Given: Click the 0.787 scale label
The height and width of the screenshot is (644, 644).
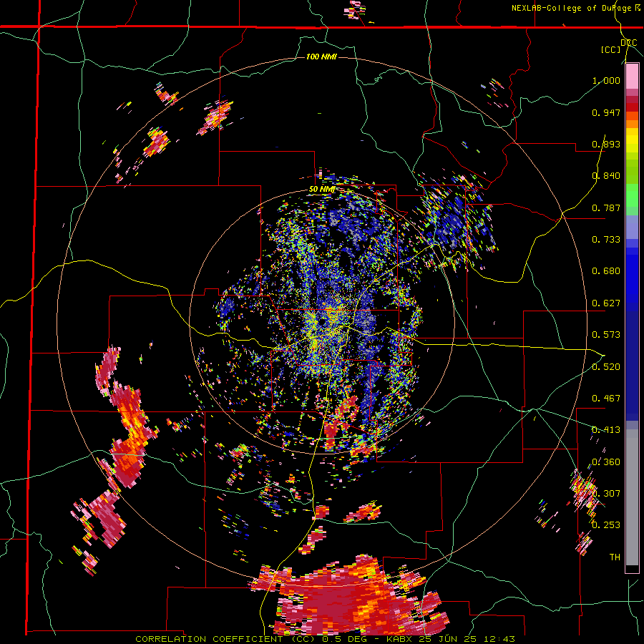Looking at the screenshot, I should coord(606,208).
